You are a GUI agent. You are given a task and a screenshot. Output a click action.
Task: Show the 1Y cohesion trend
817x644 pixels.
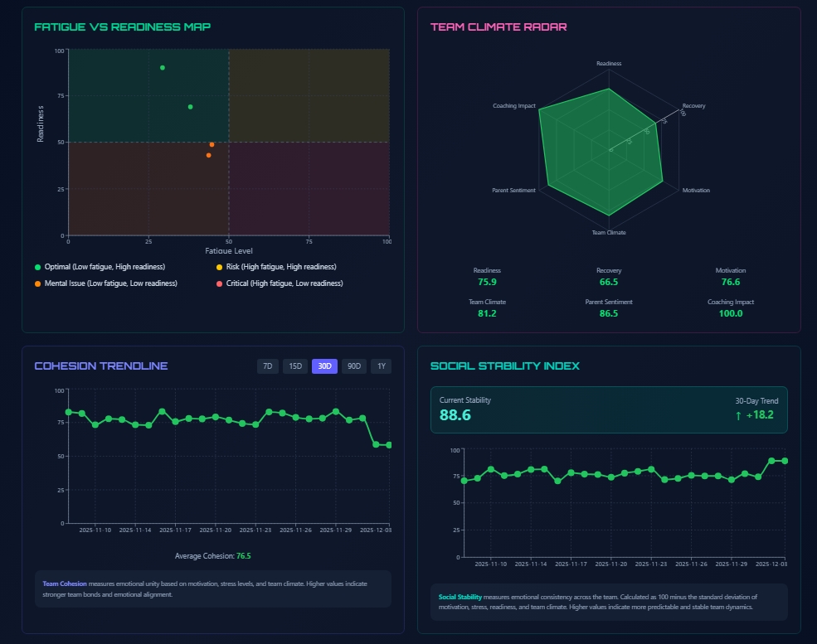(381, 366)
